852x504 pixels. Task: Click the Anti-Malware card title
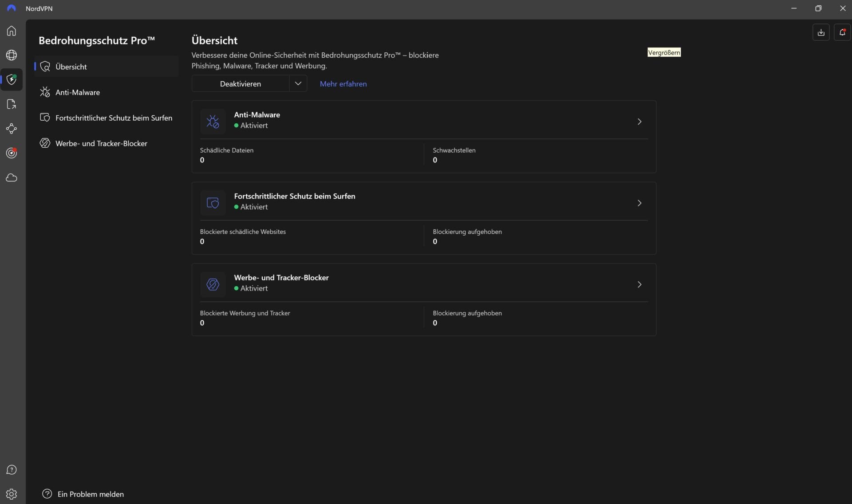click(257, 114)
